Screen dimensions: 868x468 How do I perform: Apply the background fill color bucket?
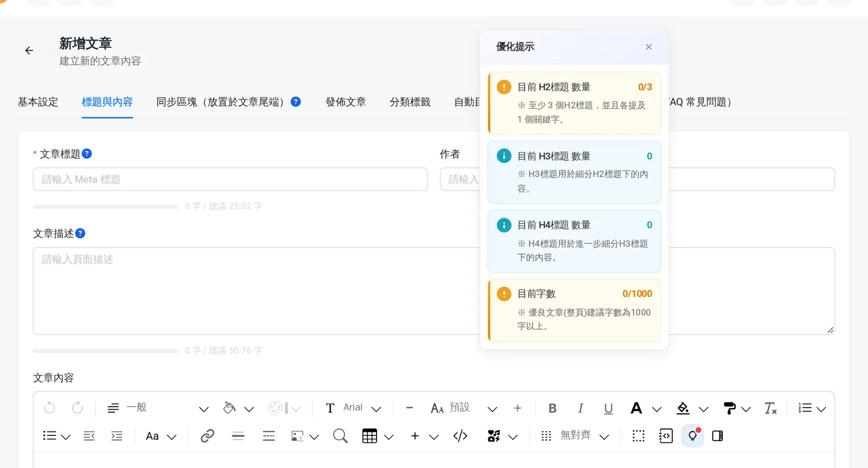coord(683,408)
